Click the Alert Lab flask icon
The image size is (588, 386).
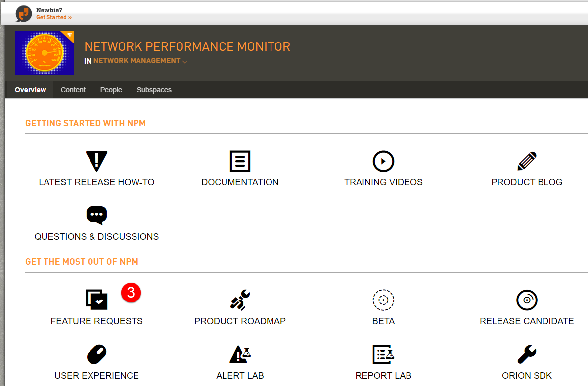coord(240,354)
